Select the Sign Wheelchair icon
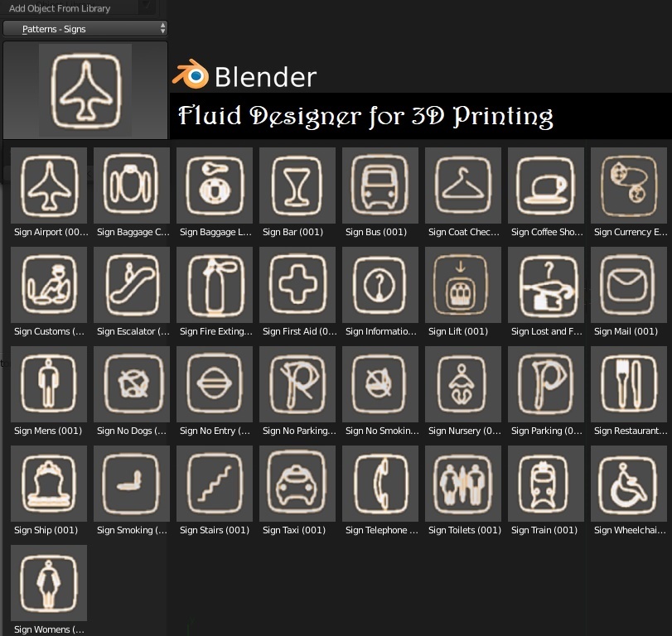The height and width of the screenshot is (636, 672). pos(629,484)
